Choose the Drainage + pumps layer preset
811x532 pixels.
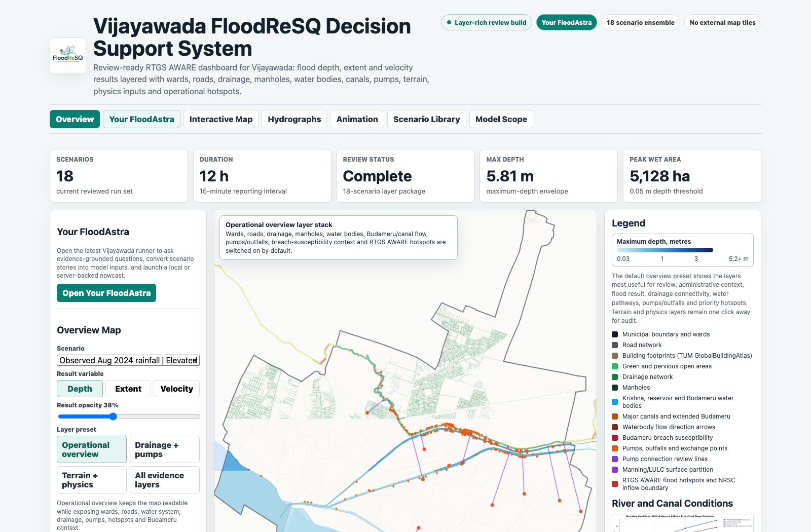165,449
